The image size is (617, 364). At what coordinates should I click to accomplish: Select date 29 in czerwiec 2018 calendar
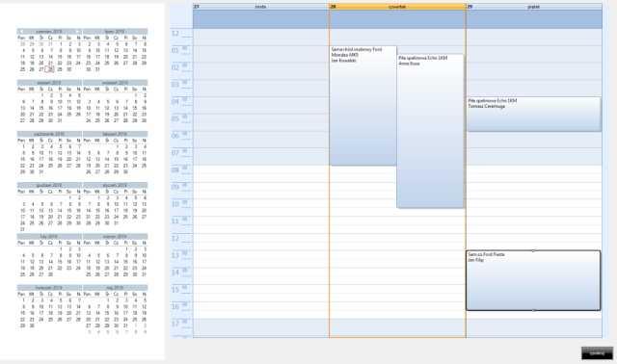(x=60, y=69)
